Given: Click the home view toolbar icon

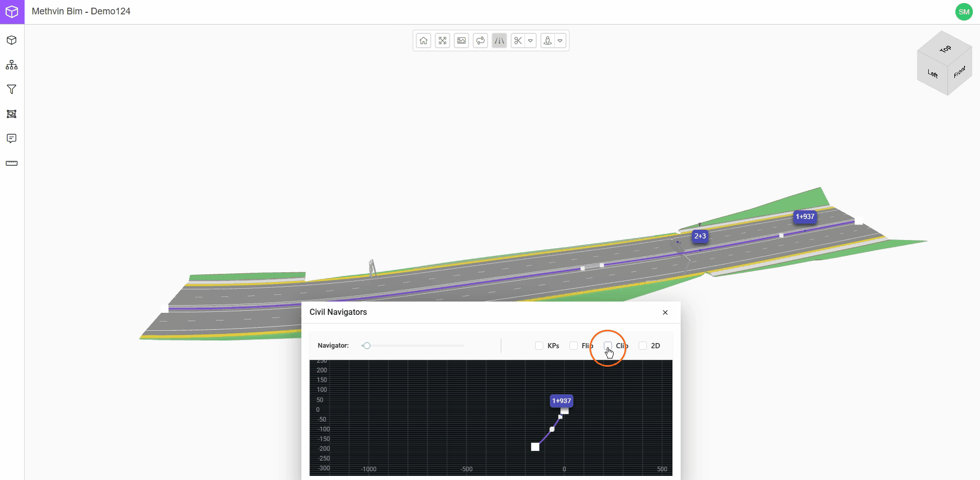Looking at the screenshot, I should 423,41.
